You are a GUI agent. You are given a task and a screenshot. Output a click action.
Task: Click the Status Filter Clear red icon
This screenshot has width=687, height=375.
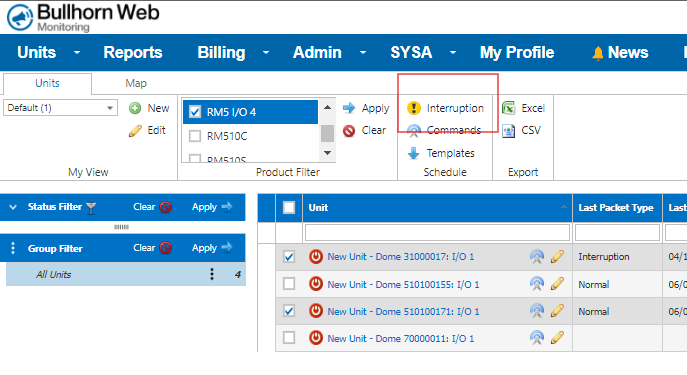tap(166, 207)
